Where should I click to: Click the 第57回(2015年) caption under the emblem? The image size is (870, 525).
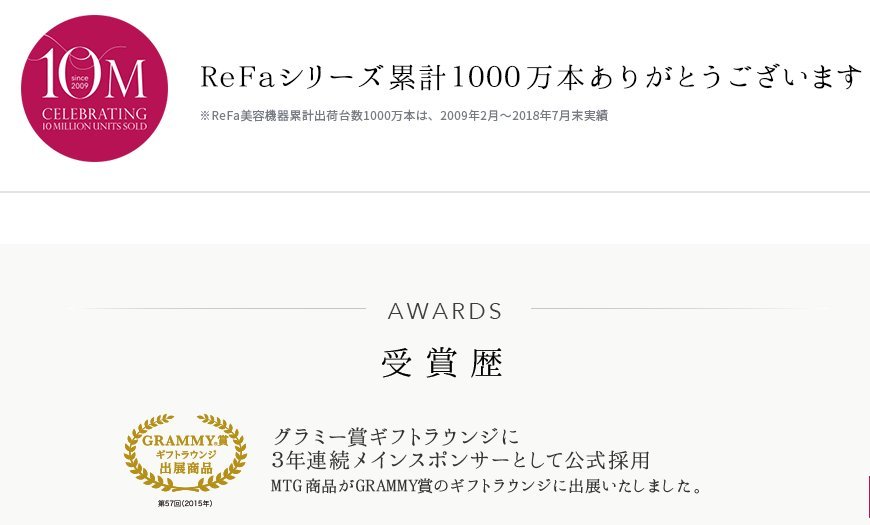click(x=185, y=503)
